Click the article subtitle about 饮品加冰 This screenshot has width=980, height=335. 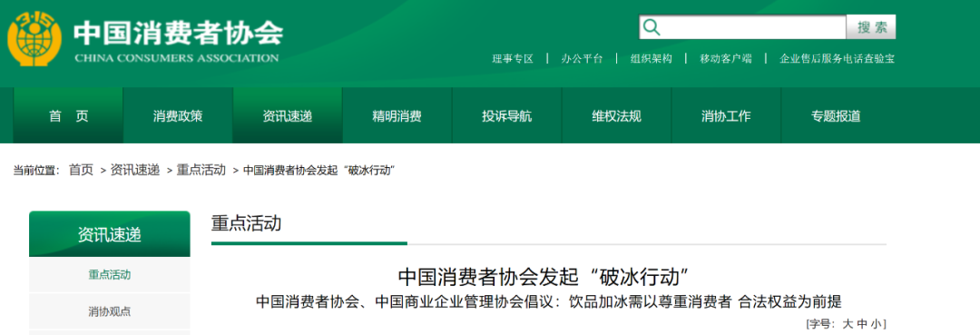549,302
